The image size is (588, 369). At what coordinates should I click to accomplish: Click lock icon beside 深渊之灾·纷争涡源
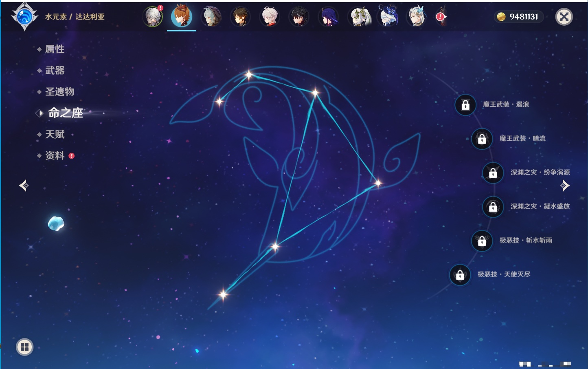tap(493, 173)
